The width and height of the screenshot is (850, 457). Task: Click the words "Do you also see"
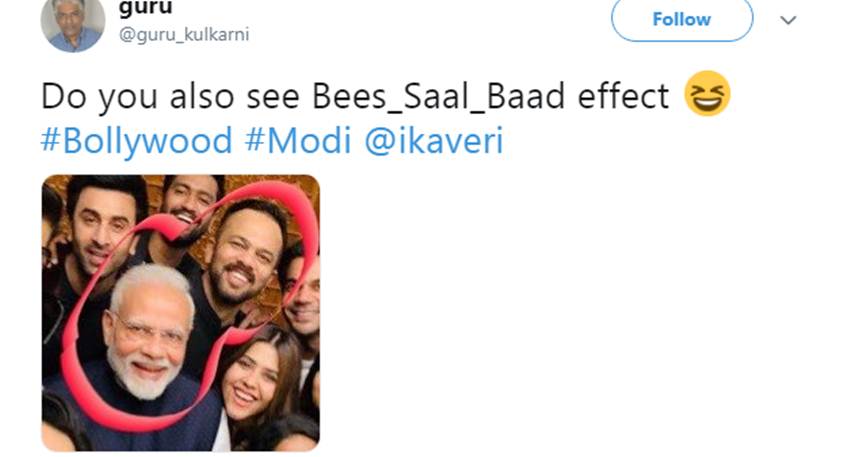(143, 97)
